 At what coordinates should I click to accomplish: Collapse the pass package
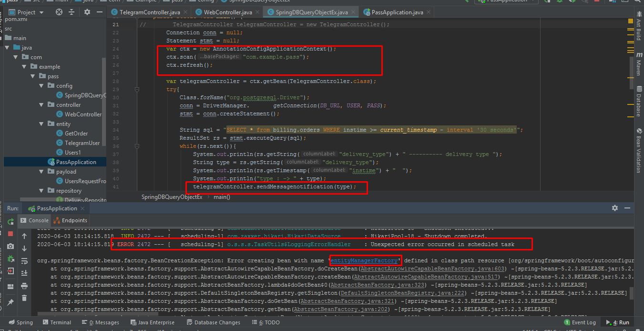pyautogui.click(x=33, y=76)
